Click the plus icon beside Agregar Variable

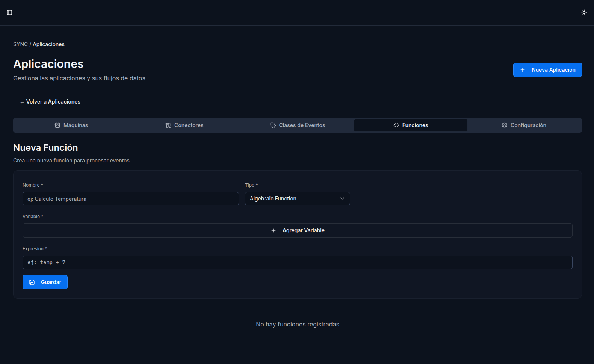coord(274,230)
